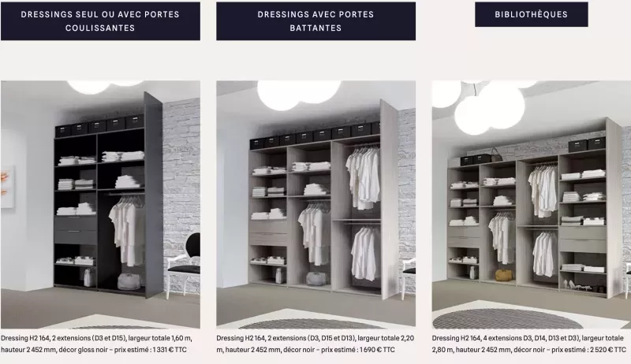View the four-column wide dressing image
Image resolution: width=631 pixels, height=364 pixels.
pyautogui.click(x=531, y=205)
